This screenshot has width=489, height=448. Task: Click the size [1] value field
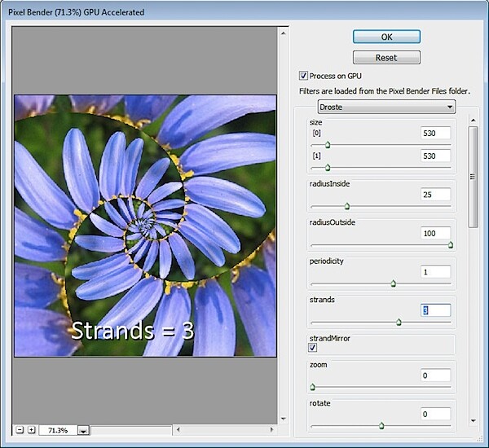click(435, 156)
